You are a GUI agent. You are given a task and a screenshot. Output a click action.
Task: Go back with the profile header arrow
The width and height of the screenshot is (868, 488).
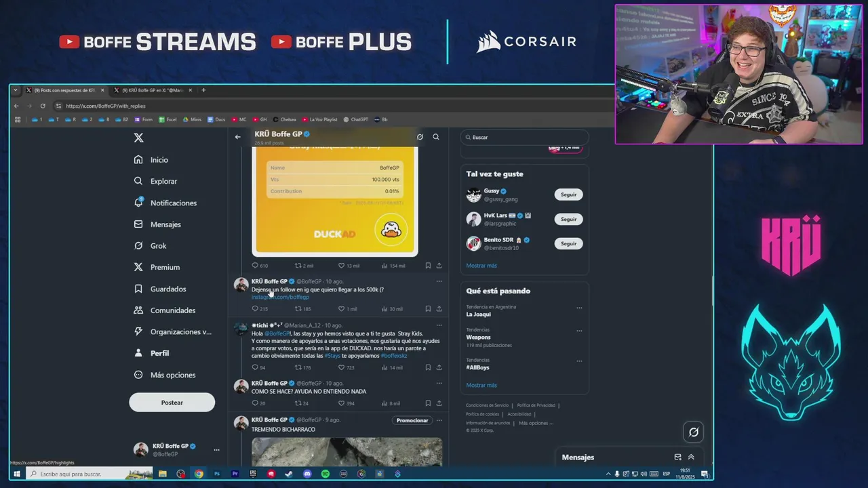click(237, 137)
